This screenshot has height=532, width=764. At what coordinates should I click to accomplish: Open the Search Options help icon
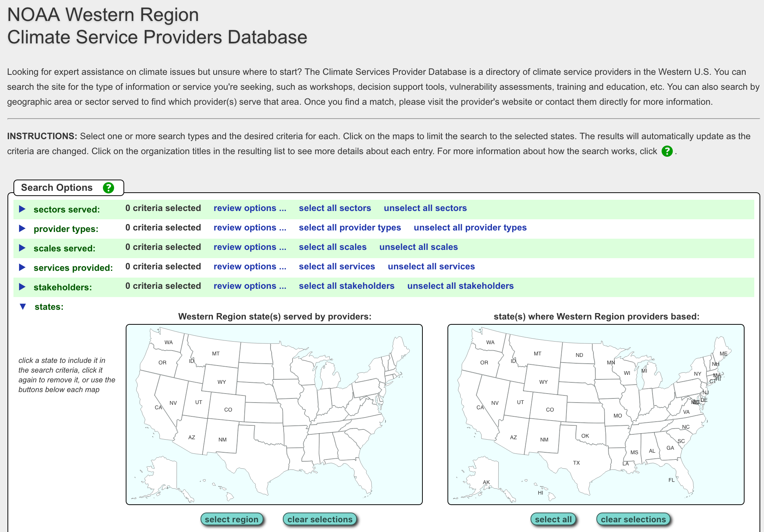109,188
